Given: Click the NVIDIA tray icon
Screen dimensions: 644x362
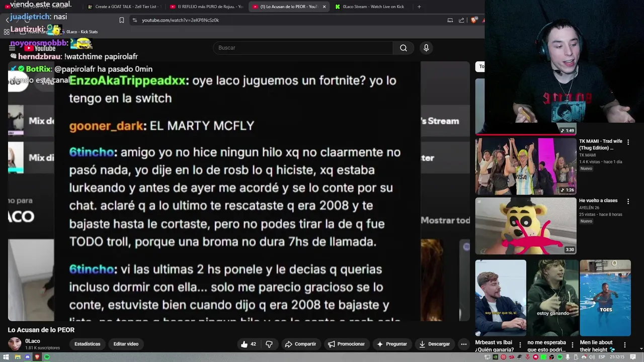Looking at the screenshot, I should click(x=496, y=357).
